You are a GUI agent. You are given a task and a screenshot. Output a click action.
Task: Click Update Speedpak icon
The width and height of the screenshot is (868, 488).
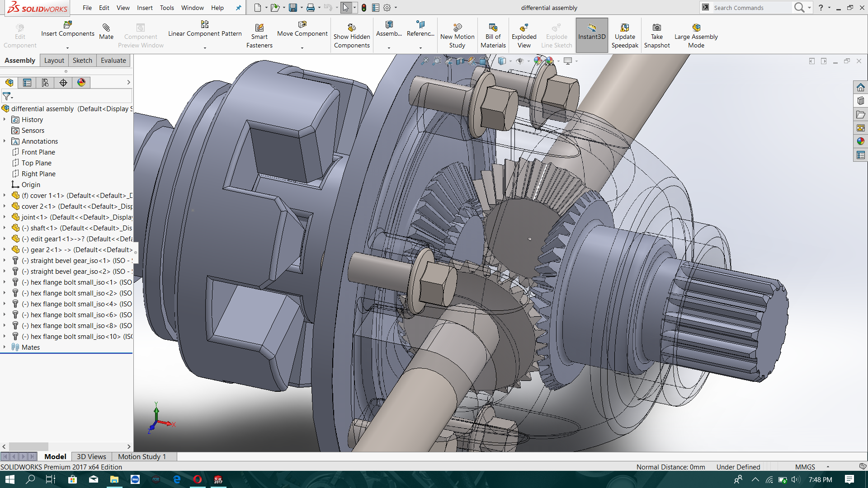[x=625, y=28]
